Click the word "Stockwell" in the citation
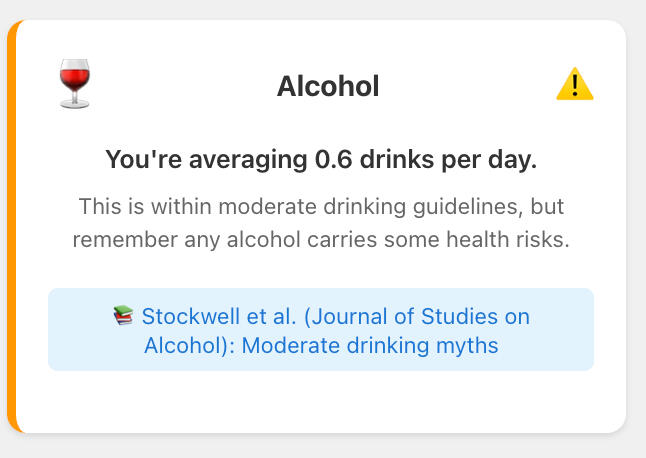 tap(191, 317)
